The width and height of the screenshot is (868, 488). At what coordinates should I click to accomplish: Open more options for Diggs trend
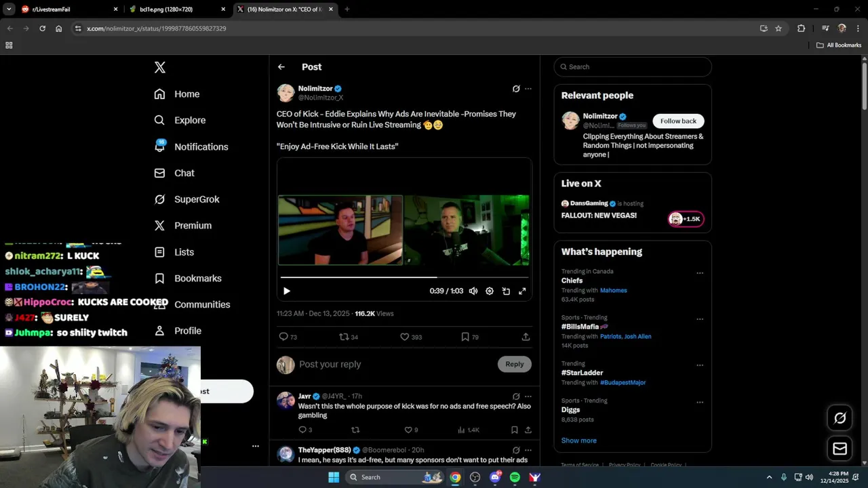click(x=700, y=402)
